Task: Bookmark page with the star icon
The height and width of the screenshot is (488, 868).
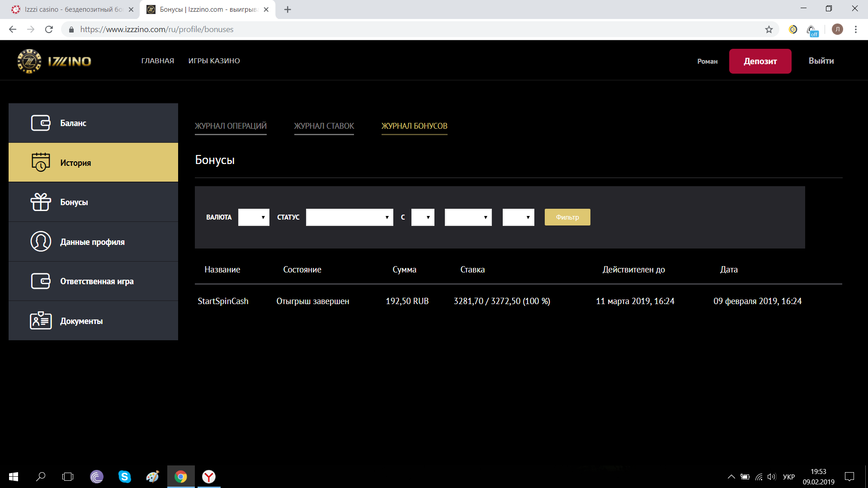Action: tap(769, 29)
